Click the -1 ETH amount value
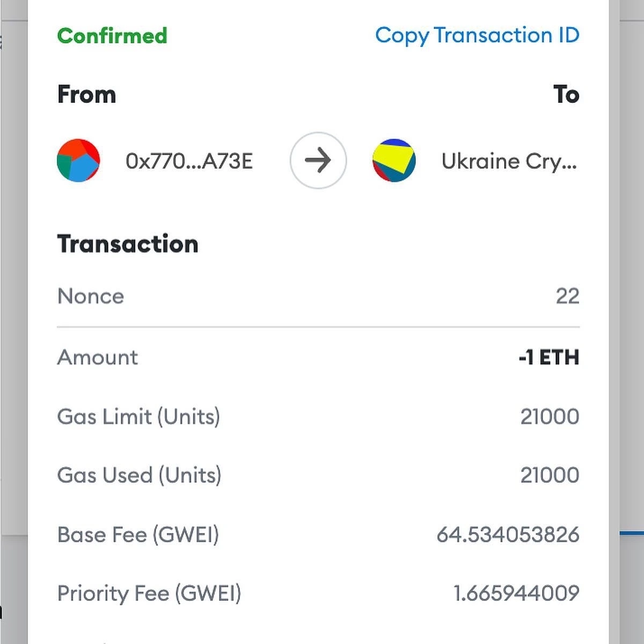 [x=548, y=357]
